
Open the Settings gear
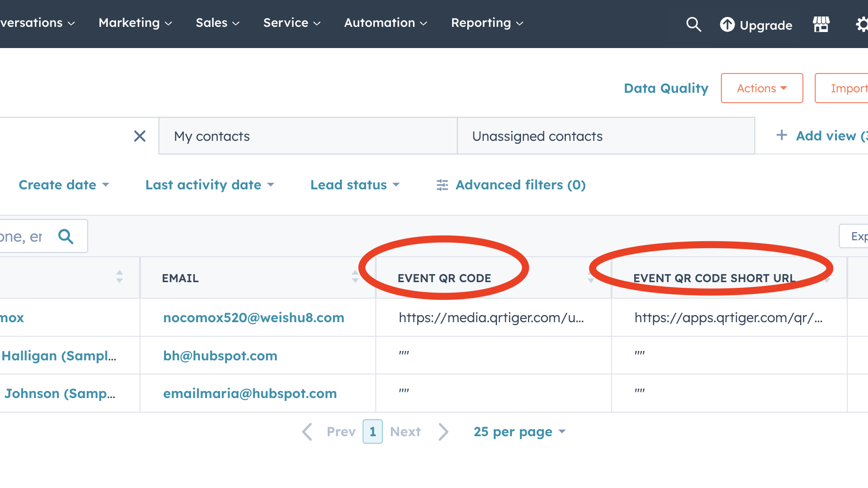click(x=862, y=24)
